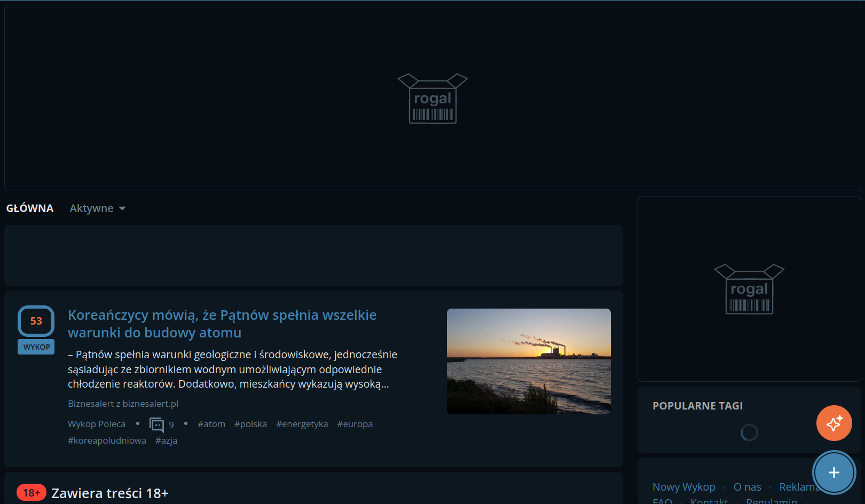This screenshot has width=865, height=504.
Task: Expand the Aktywne sorting dropdown
Action: click(x=97, y=208)
